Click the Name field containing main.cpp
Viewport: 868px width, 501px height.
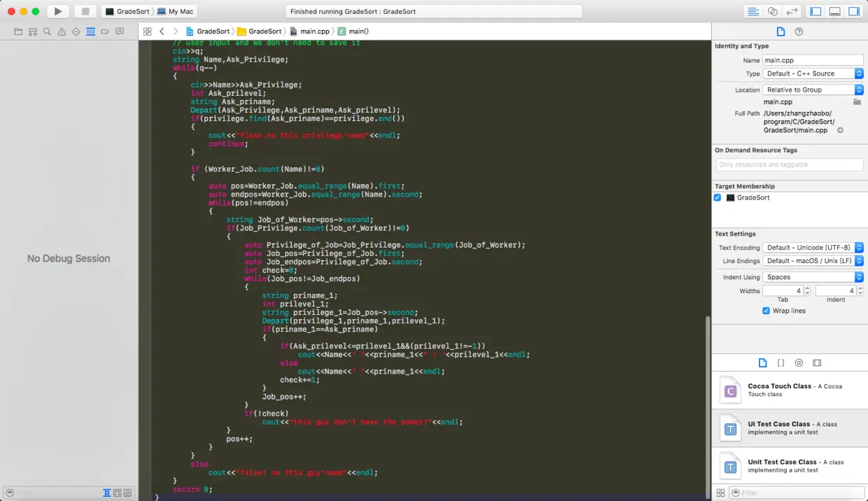click(x=813, y=60)
